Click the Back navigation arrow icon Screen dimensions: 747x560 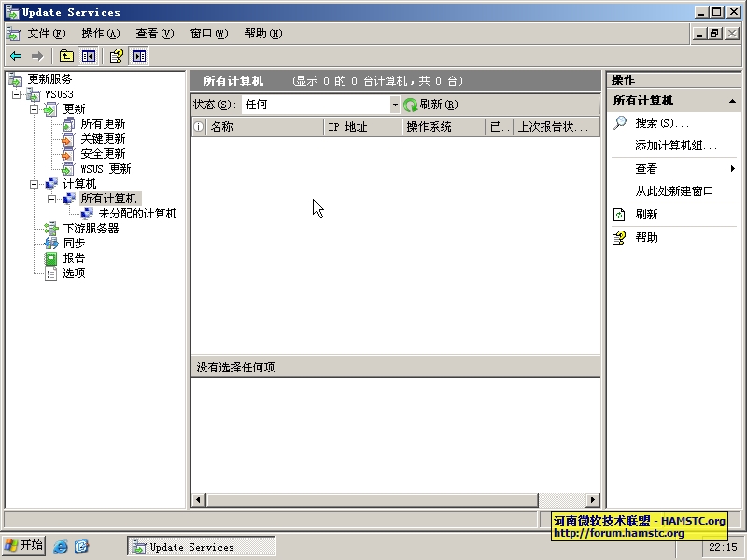point(15,56)
